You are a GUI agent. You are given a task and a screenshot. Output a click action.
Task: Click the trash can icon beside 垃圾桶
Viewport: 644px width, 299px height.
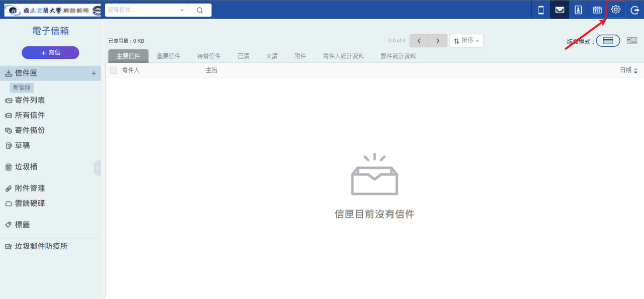[9, 167]
